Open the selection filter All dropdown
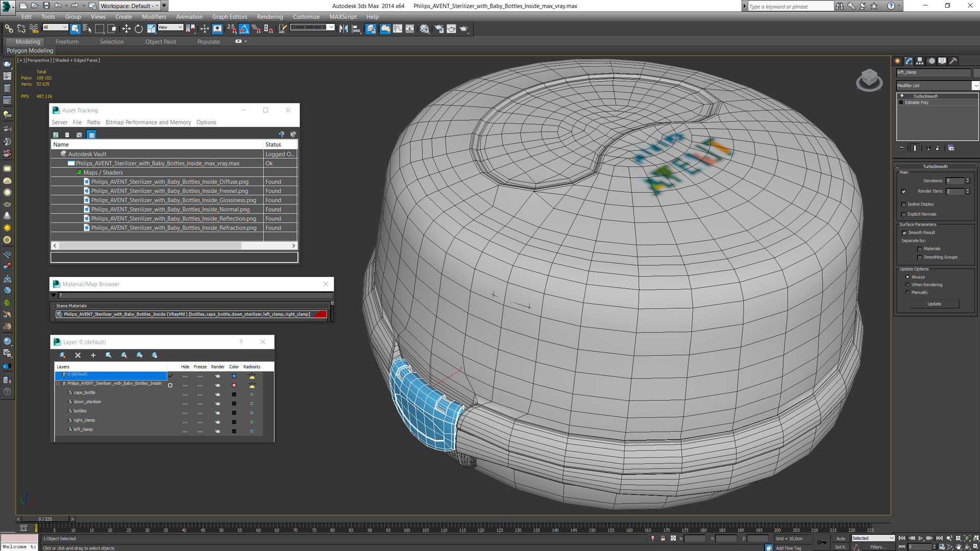The image size is (980, 551). tap(55, 28)
